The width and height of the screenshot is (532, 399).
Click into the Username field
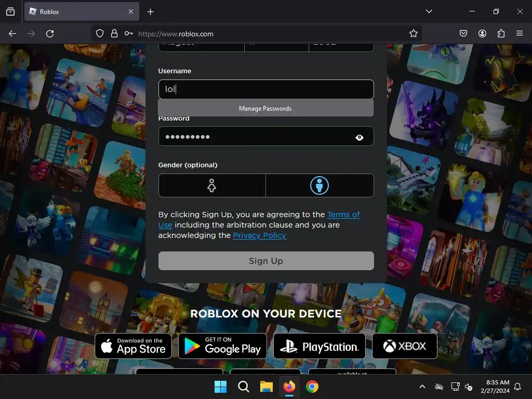[266, 89]
